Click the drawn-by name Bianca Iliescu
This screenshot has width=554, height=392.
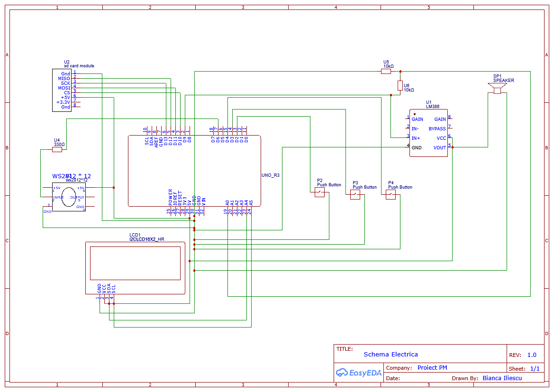[502, 378]
